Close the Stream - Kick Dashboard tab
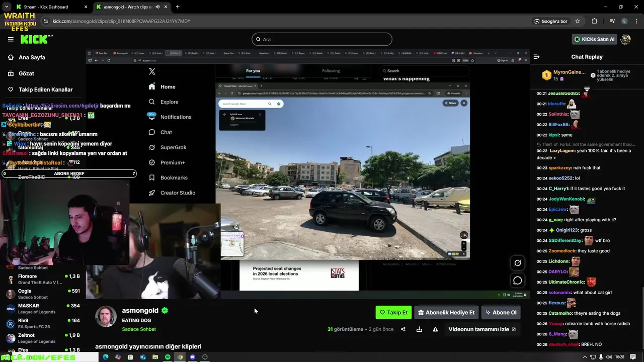Image resolution: width=644 pixels, height=362 pixels. [x=86, y=7]
